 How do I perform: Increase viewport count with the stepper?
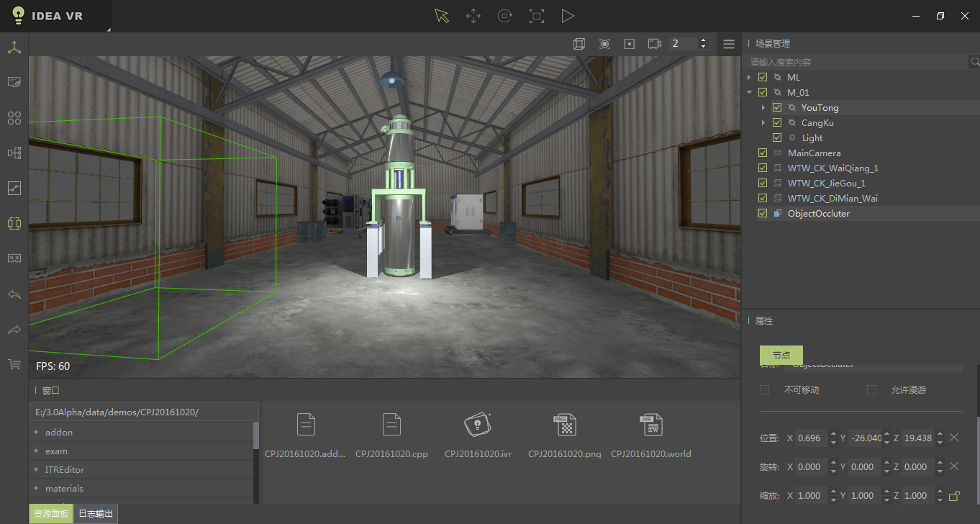pos(703,40)
